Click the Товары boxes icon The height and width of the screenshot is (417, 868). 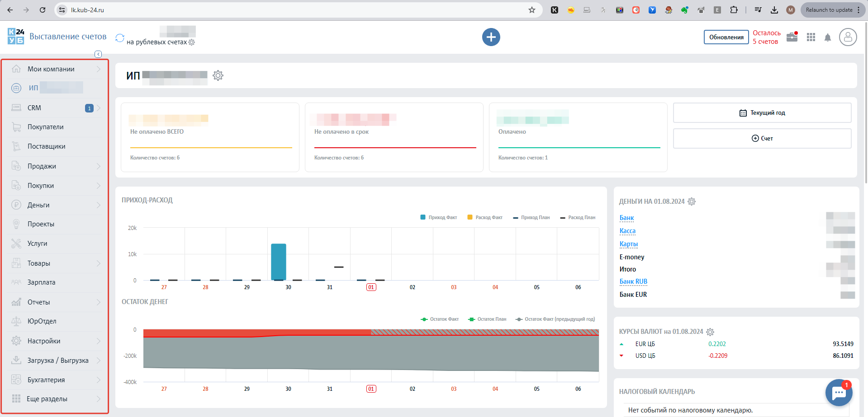[x=16, y=263]
